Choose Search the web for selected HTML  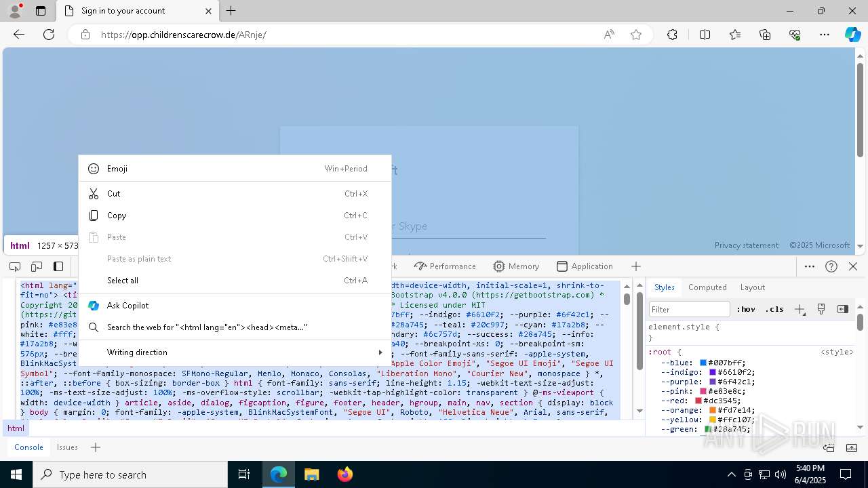[235, 327]
